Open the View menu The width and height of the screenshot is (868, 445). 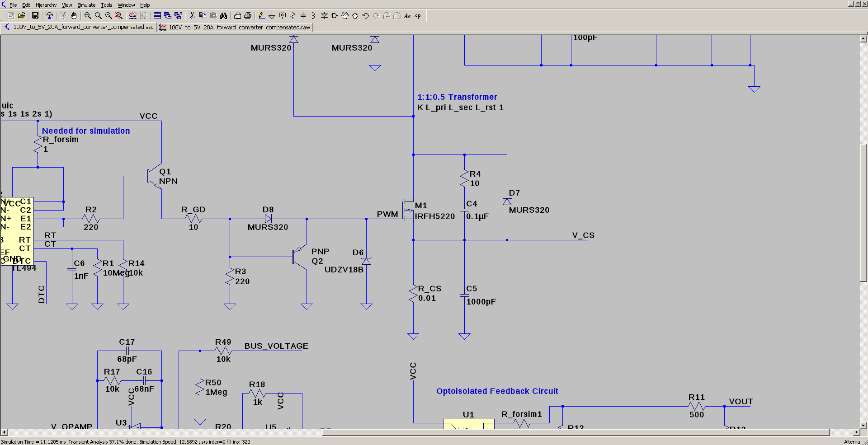67,5
